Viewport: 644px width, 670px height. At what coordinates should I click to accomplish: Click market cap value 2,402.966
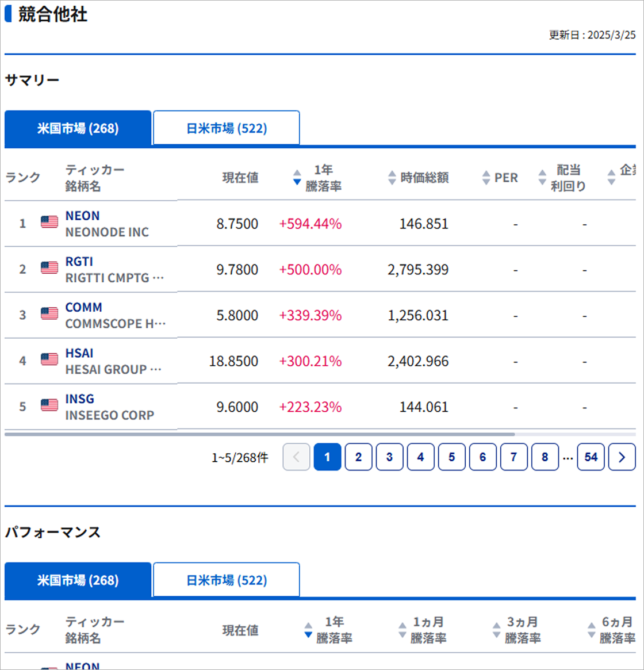[418, 361]
